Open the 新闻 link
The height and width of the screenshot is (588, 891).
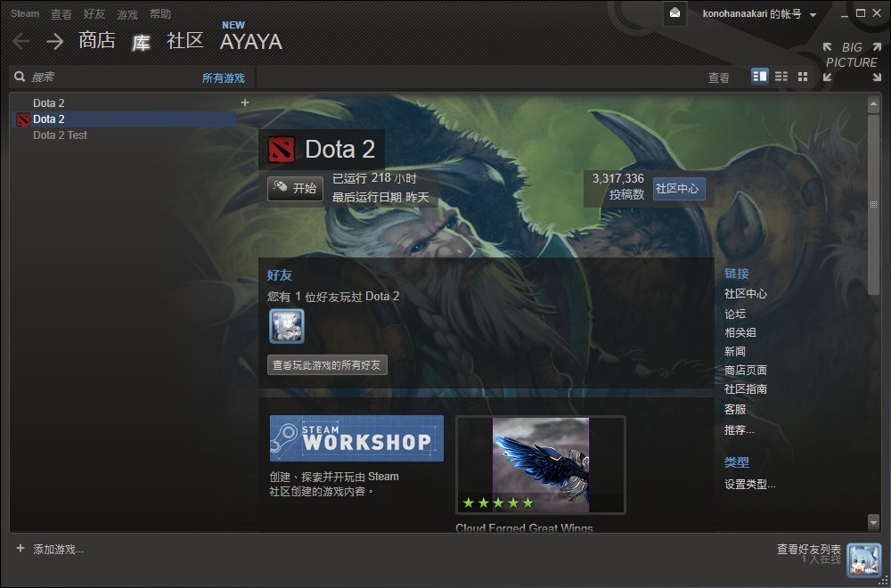tap(735, 351)
